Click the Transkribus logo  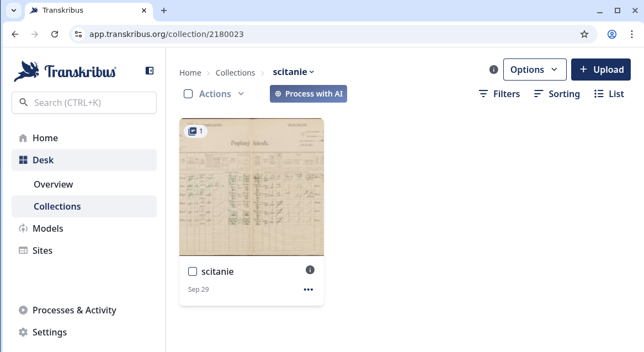click(x=65, y=71)
